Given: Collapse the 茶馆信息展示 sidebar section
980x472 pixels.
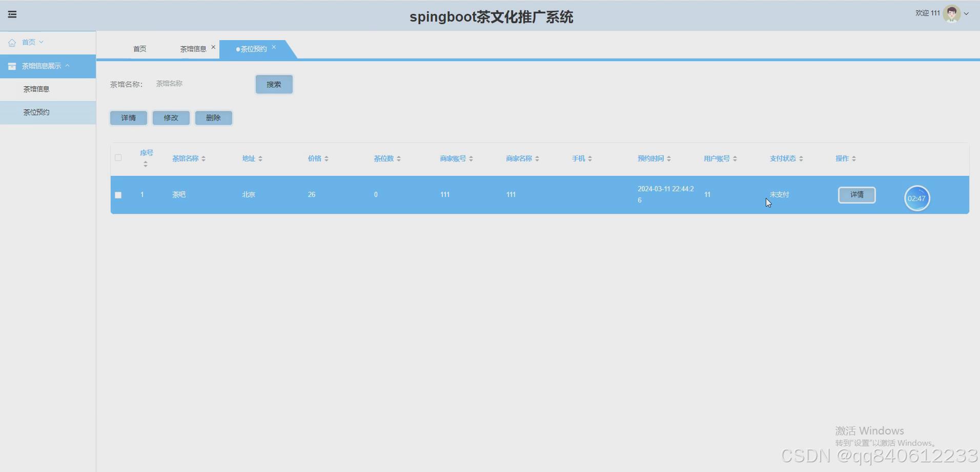Looking at the screenshot, I should (x=68, y=66).
